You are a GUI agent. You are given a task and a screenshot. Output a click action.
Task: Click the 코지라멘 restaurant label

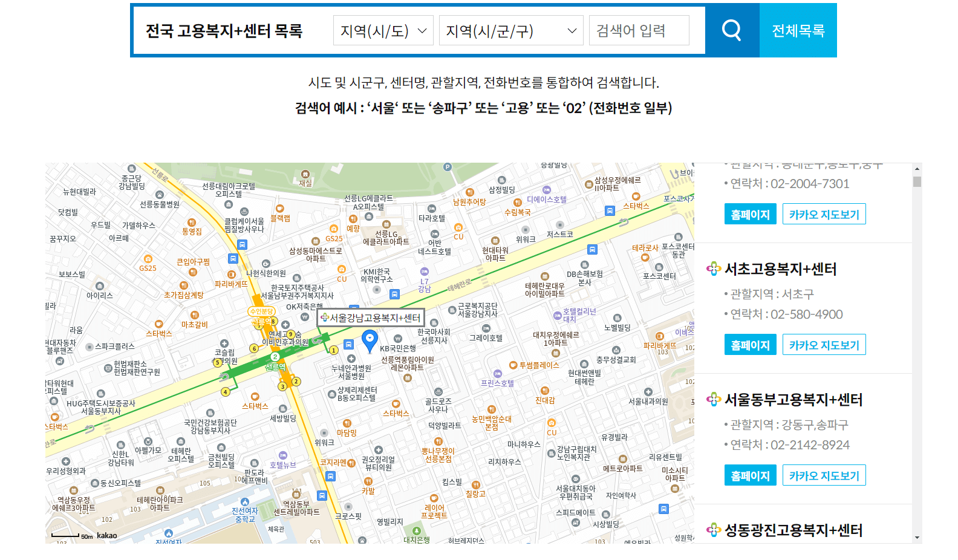[333, 463]
